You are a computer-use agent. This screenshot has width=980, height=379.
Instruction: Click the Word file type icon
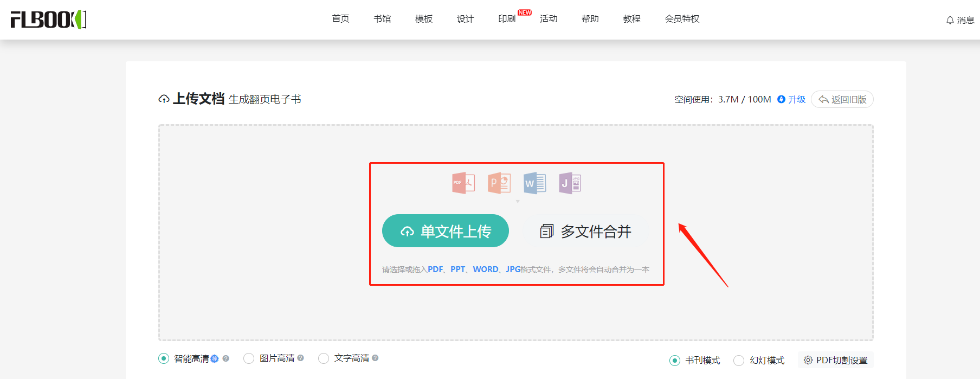tap(534, 183)
